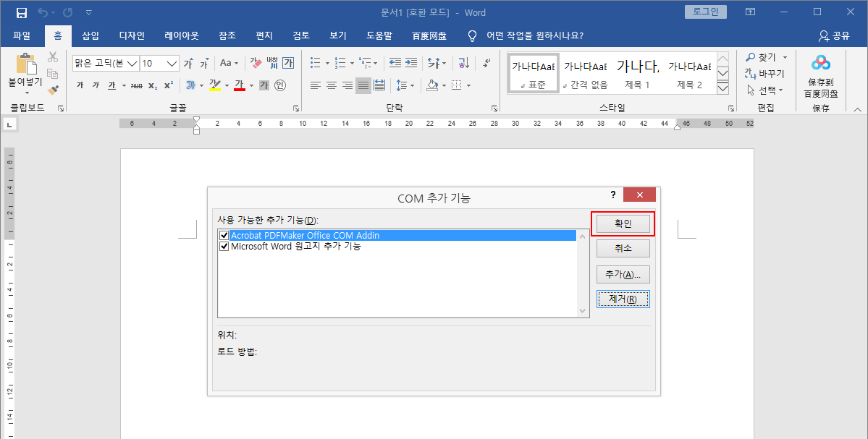
Task: Click the 공유 share button
Action: coord(834,36)
